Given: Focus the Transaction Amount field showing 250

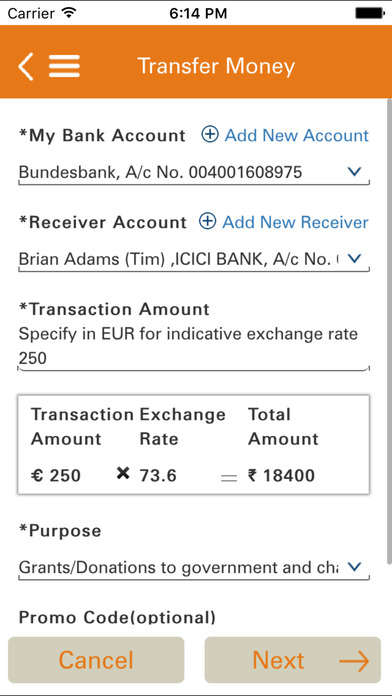Looking at the screenshot, I should [194, 359].
